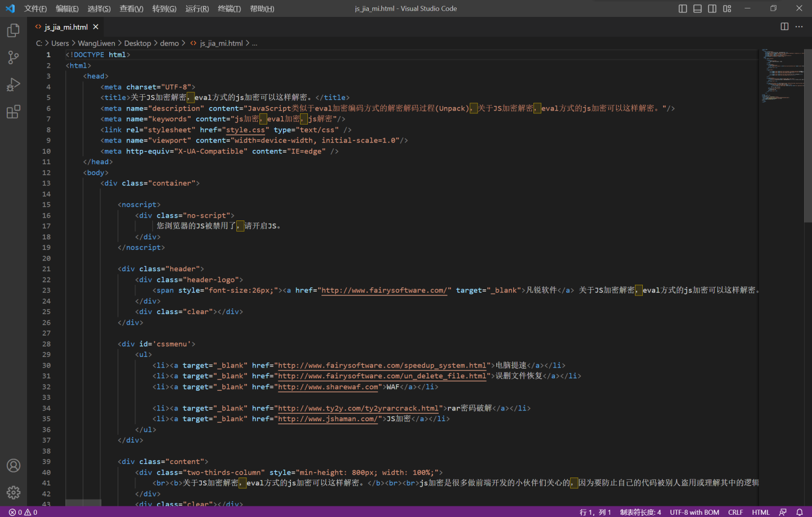Open the editor More Actions menu
Screen dimensions: 812x517
(x=799, y=26)
